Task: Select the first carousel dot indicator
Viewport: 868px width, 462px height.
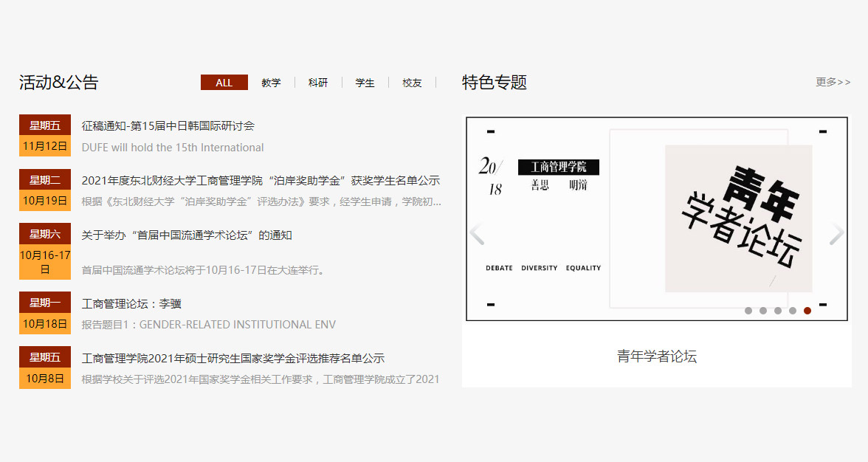Action: tap(748, 311)
